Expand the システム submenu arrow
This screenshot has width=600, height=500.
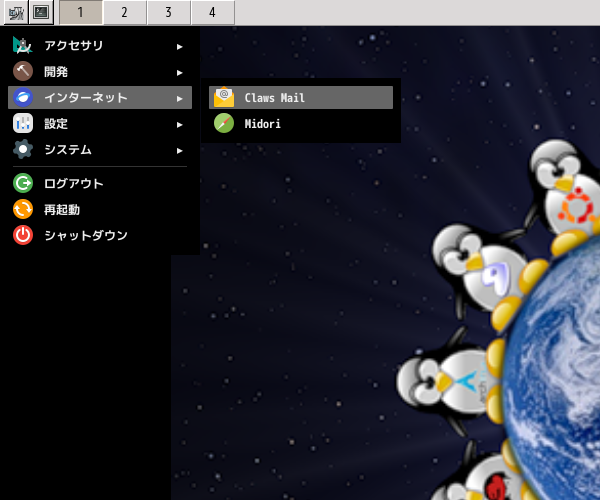click(179, 151)
